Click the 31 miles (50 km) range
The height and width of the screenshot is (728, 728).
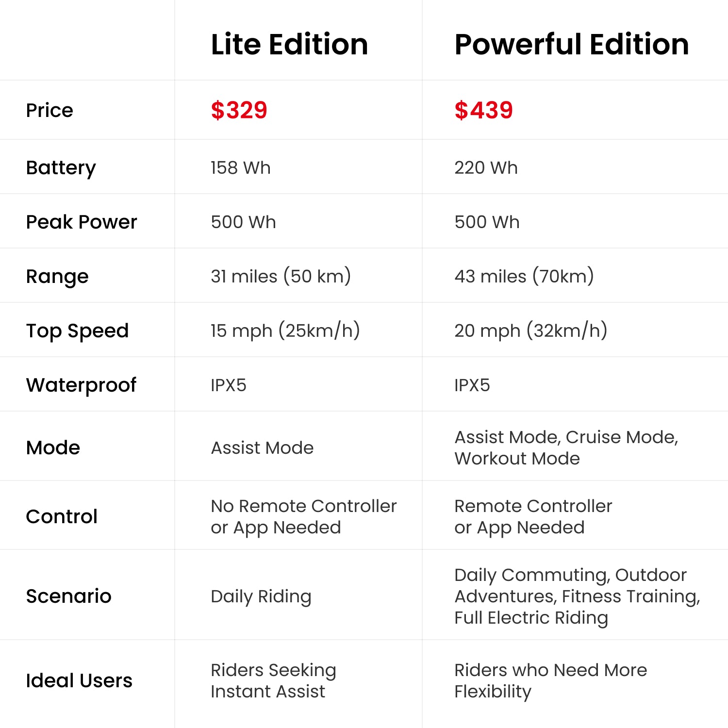281,276
